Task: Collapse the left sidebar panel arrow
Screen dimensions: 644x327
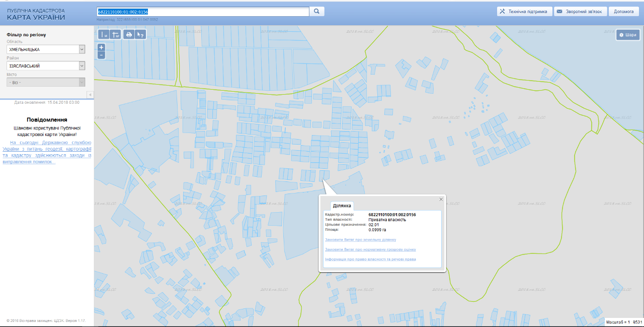Action: (90, 95)
